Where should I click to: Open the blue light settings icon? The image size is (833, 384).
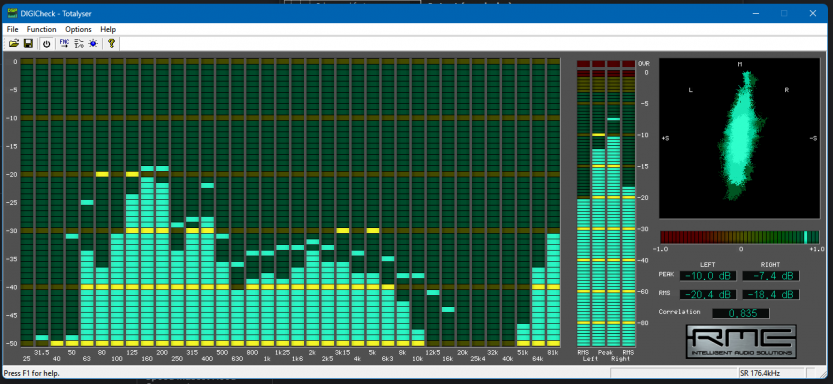tap(93, 44)
